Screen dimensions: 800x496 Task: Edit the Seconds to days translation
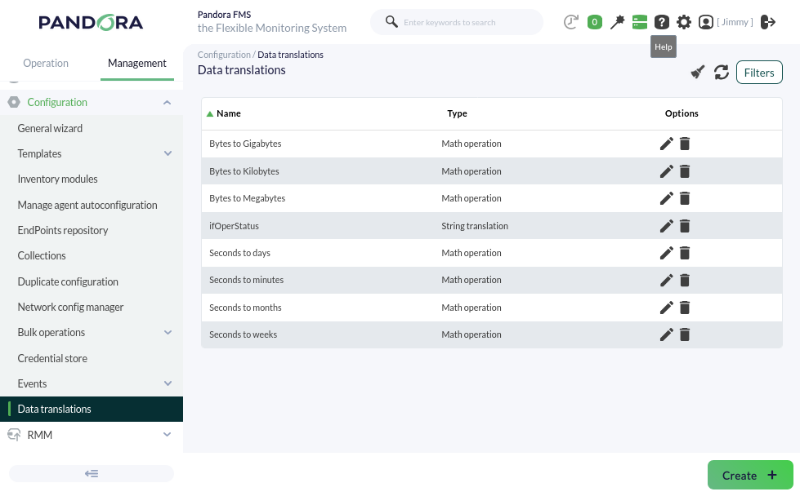pyautogui.click(x=666, y=253)
